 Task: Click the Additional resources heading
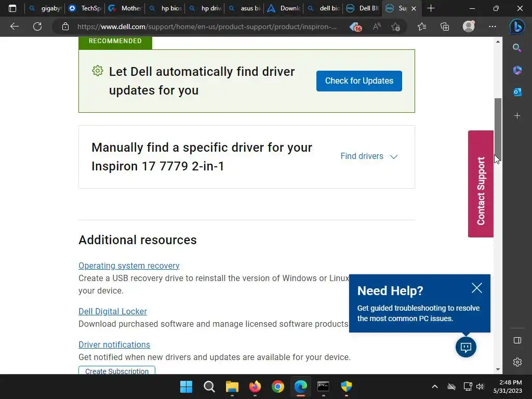(x=137, y=240)
